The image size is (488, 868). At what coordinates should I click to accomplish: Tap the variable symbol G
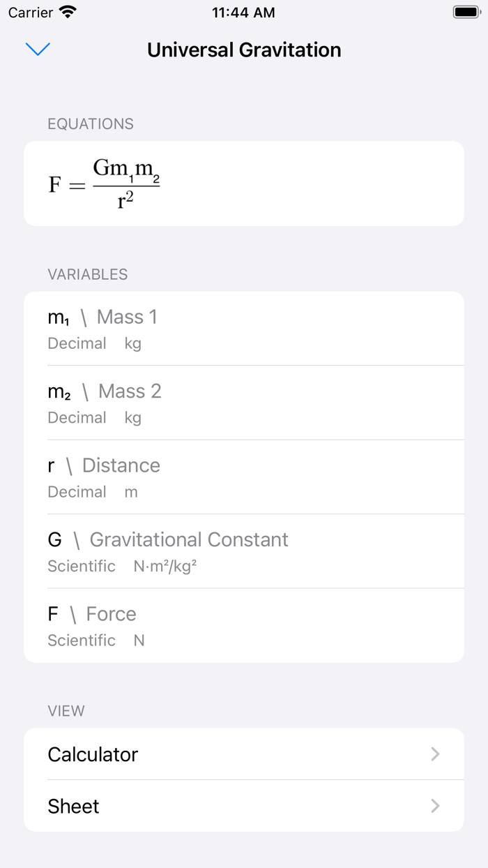click(x=54, y=539)
